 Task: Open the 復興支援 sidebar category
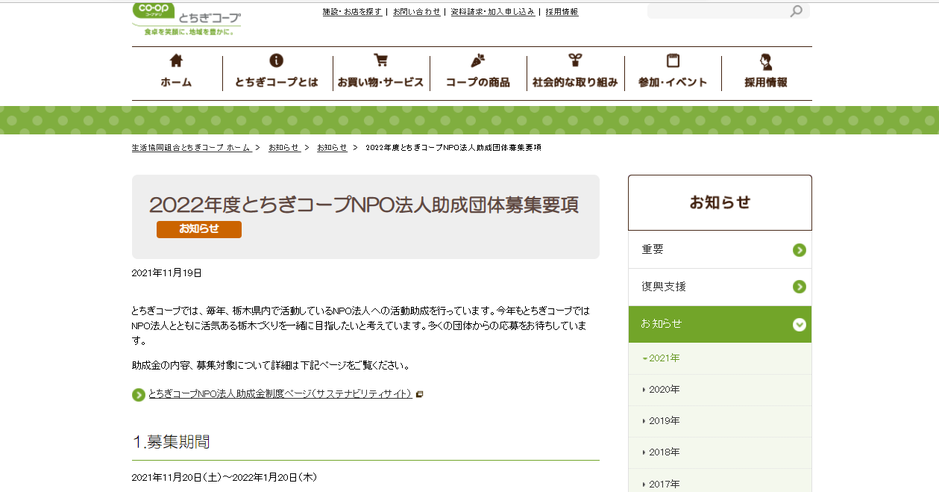coord(720,287)
